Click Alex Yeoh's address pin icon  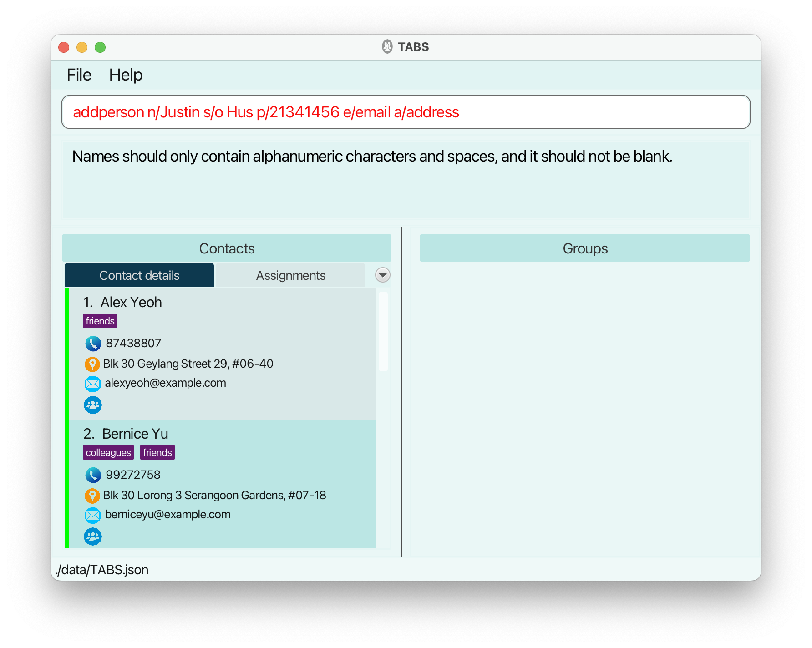92,364
